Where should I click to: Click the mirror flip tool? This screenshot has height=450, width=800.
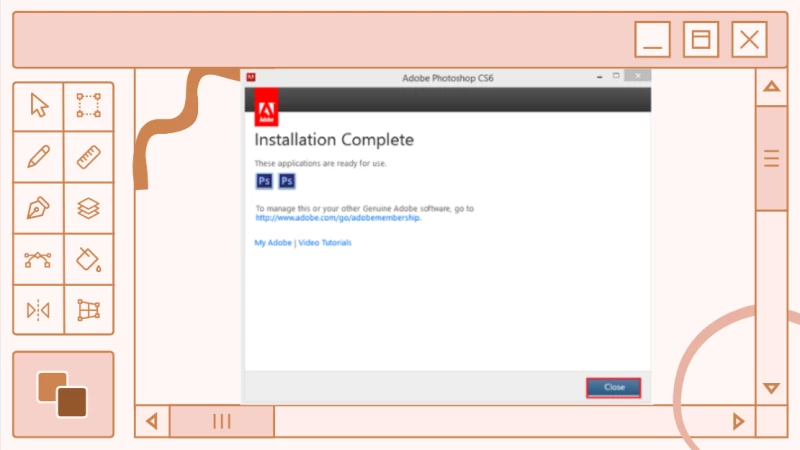38,310
